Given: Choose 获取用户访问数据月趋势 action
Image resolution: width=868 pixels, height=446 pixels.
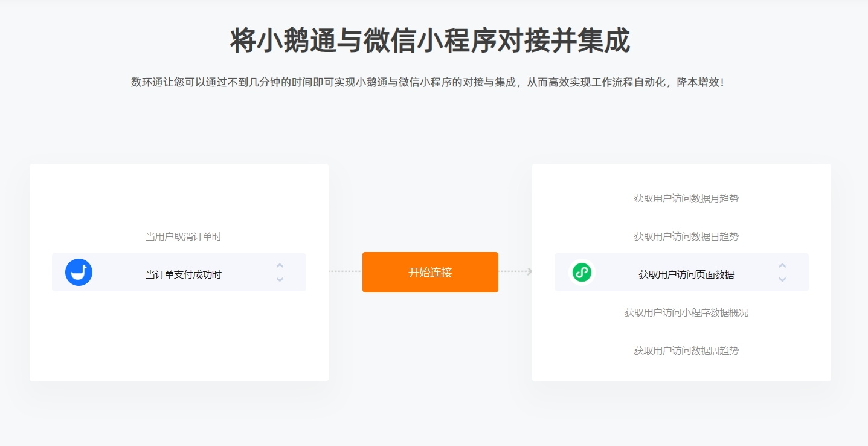Looking at the screenshot, I should (x=686, y=198).
